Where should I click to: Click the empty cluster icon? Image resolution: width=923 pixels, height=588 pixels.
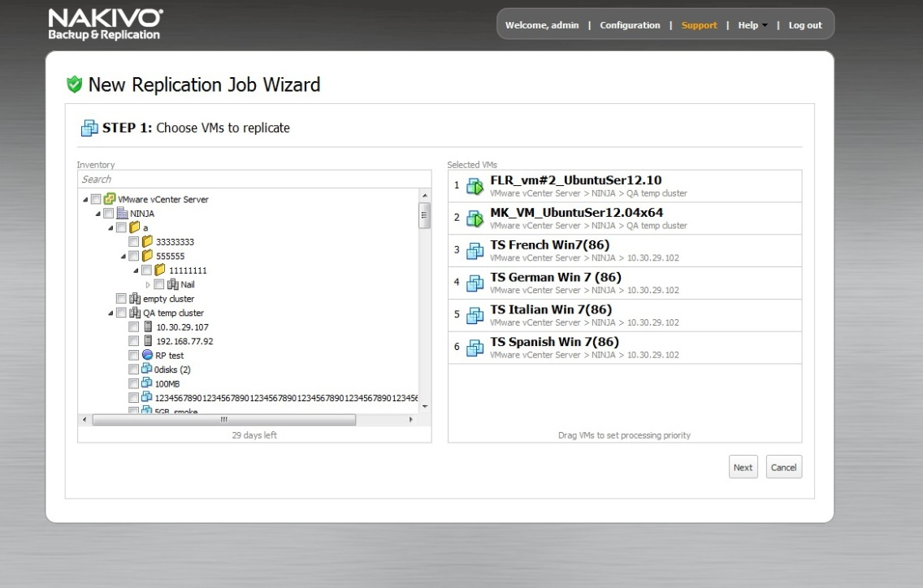click(x=135, y=298)
